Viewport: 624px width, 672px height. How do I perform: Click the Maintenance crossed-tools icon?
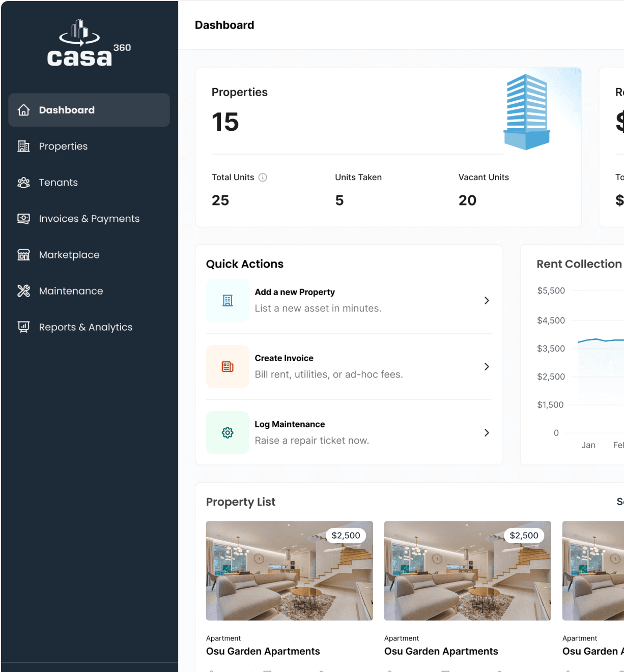tap(23, 290)
